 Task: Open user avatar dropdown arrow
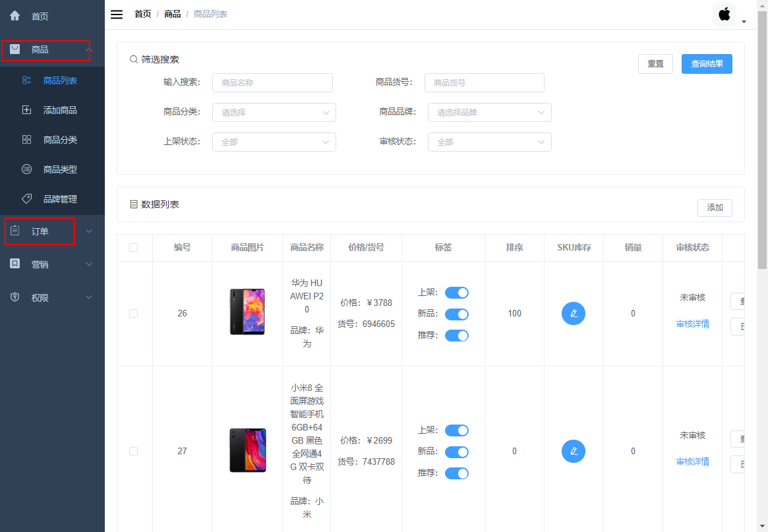(x=744, y=22)
